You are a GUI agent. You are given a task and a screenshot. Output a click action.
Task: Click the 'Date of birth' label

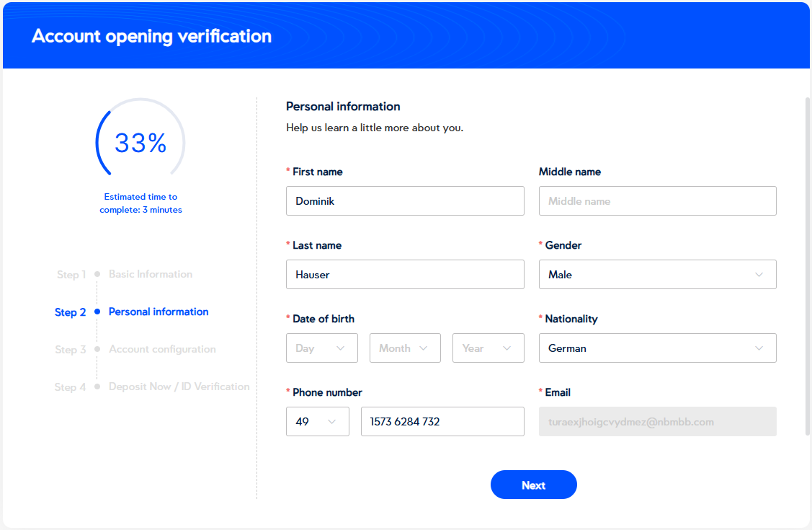pos(323,319)
